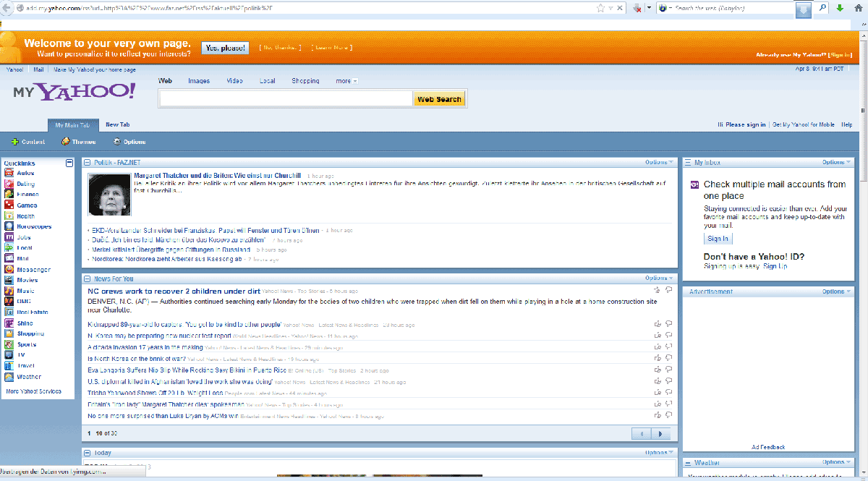The height and width of the screenshot is (481, 868).
Task: Collapse the Today module
Action: pos(88,453)
